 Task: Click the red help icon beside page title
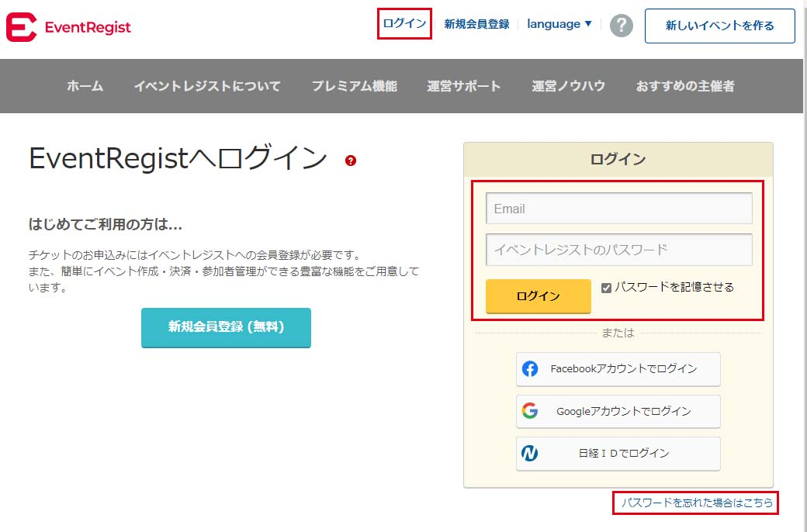(351, 161)
